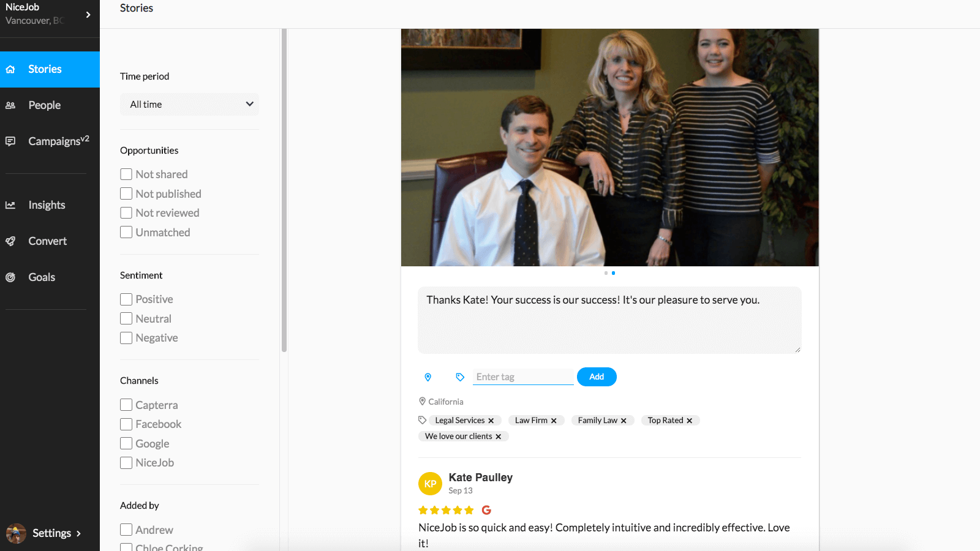
Task: Select the first image carousel dot
Action: point(606,273)
